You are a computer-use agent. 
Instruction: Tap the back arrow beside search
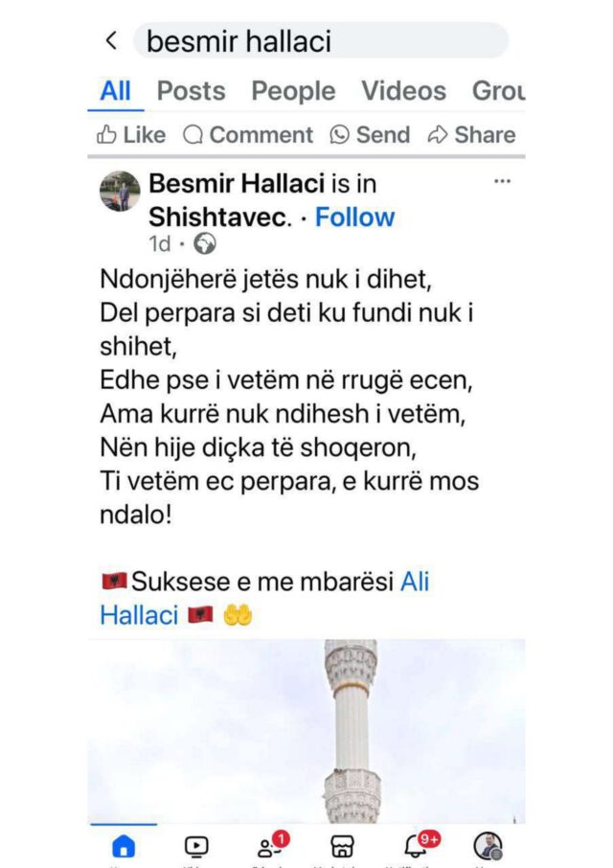point(112,40)
